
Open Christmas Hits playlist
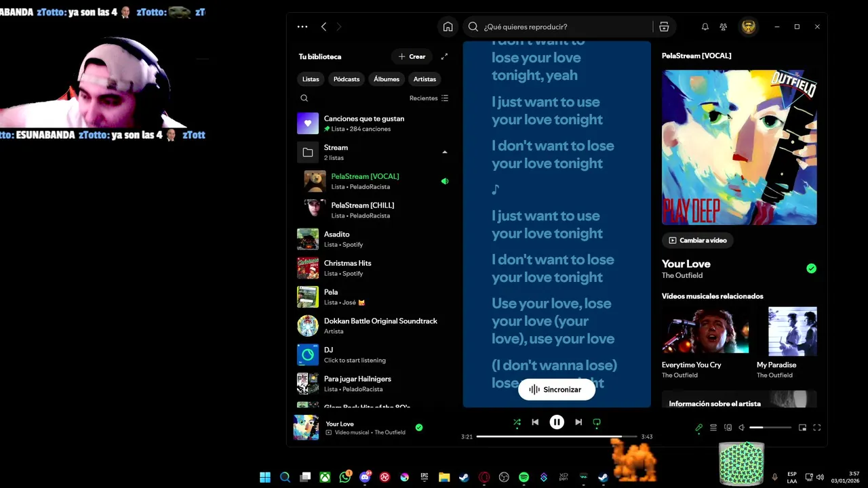373,268
